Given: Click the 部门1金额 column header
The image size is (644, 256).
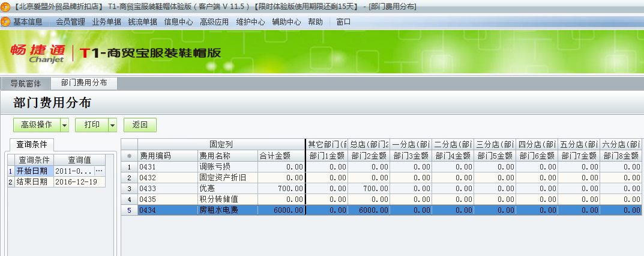Looking at the screenshot, I should [327, 156].
